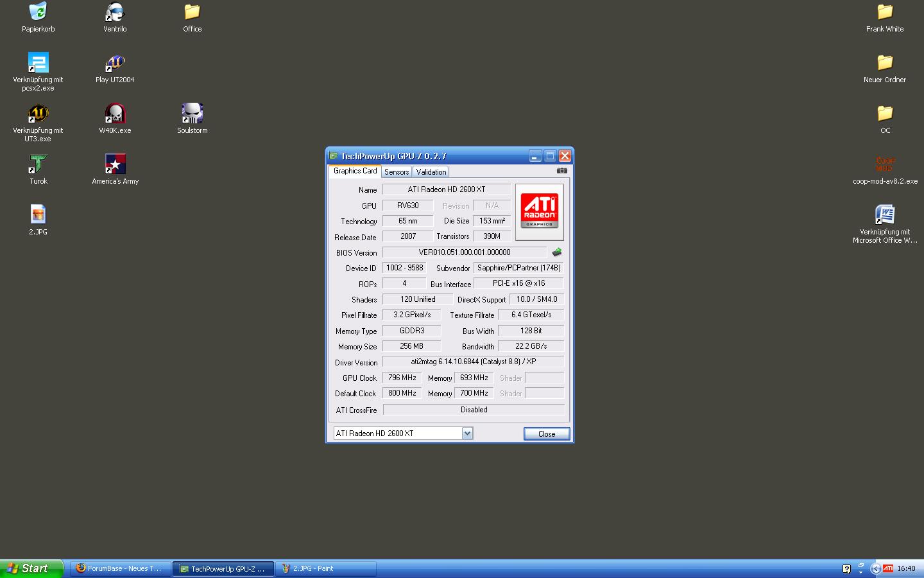Open the Papierkorb recycle bin icon
Viewport: 924px width, 578px height.
point(38,12)
